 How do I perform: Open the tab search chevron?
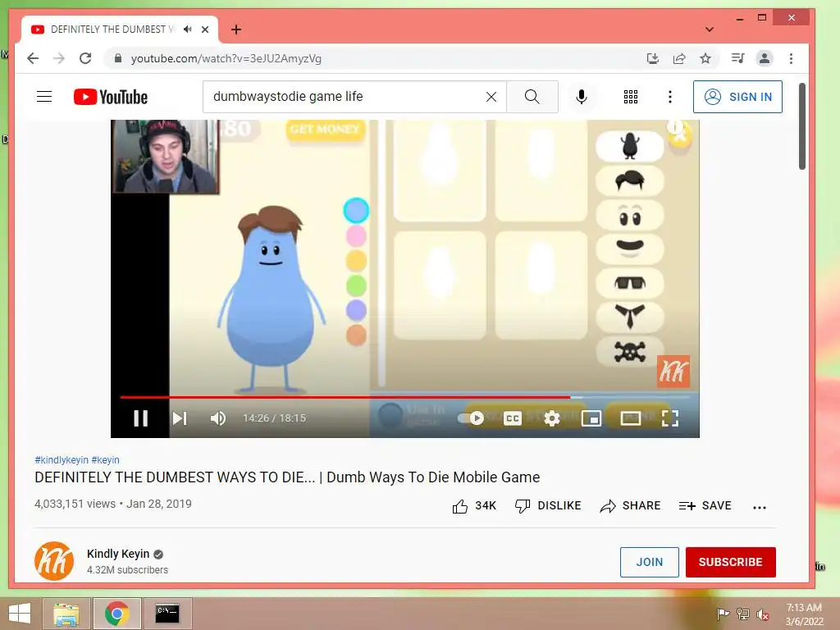point(710,30)
